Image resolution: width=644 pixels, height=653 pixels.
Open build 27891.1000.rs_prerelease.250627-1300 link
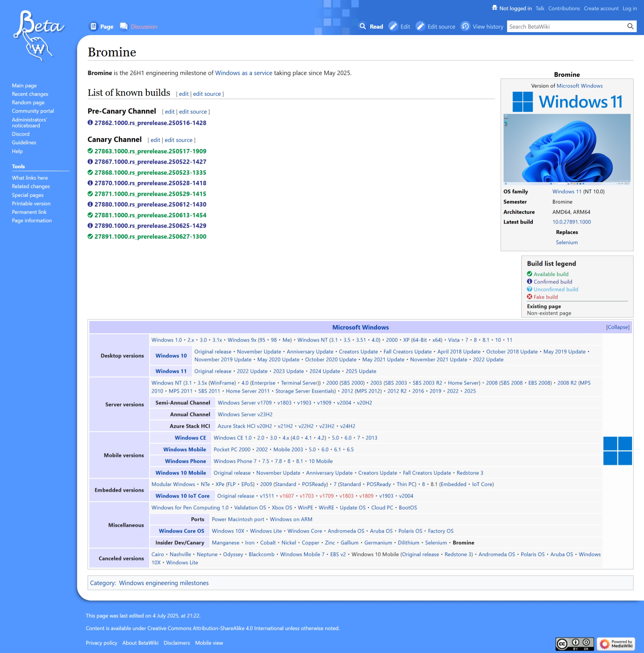[x=150, y=236]
